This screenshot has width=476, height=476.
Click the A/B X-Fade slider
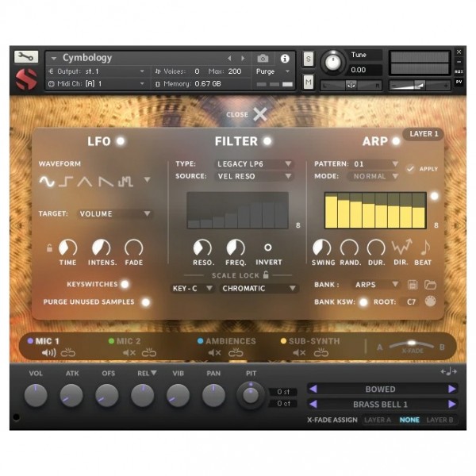(x=411, y=345)
